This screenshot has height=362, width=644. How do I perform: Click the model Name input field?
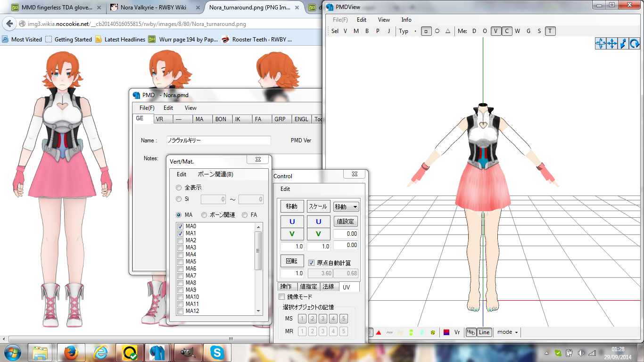point(219,140)
